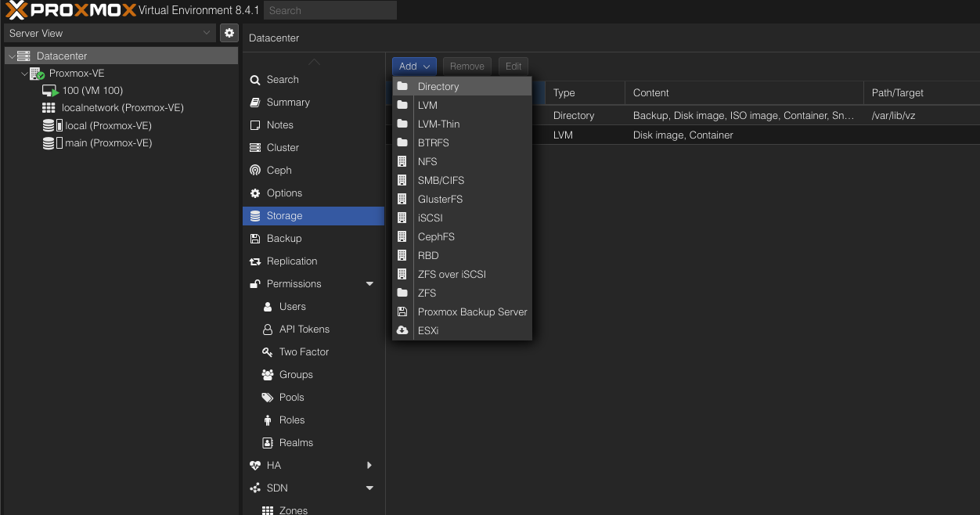Image resolution: width=980 pixels, height=515 pixels.
Task: Choose BTRFS storage type
Action: 462,142
